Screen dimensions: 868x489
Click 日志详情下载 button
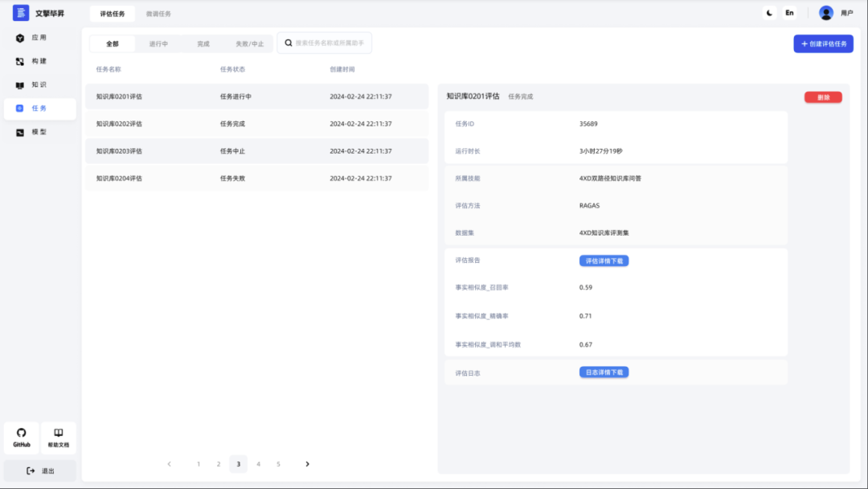604,372
